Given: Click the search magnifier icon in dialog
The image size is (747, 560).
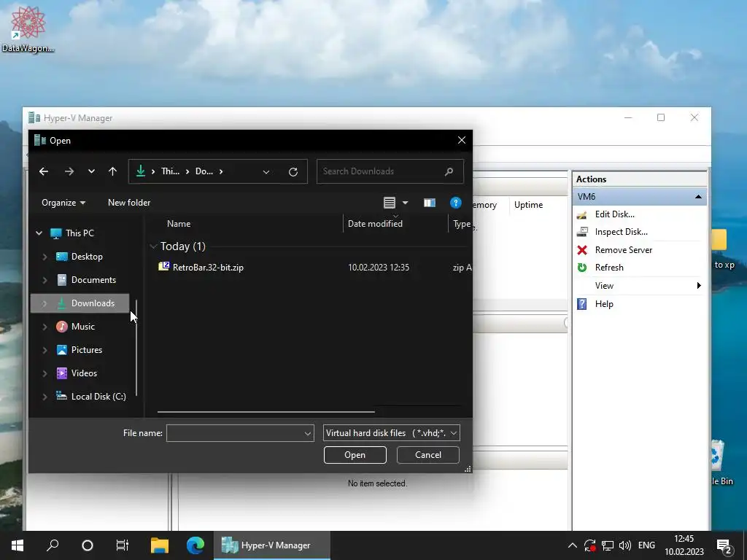Looking at the screenshot, I should tap(449, 171).
